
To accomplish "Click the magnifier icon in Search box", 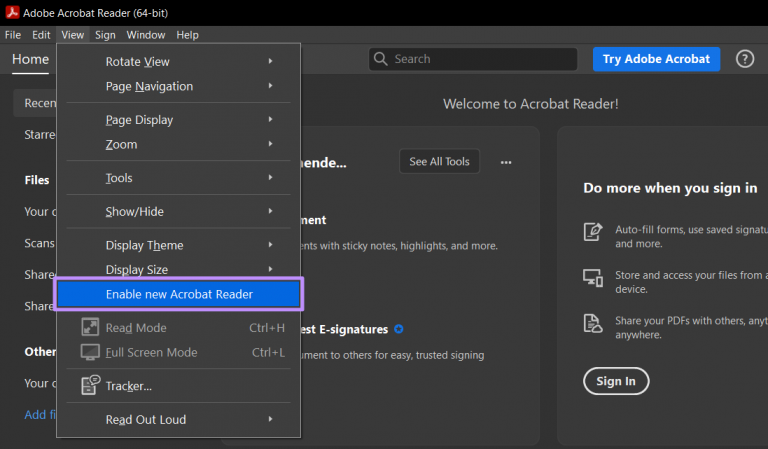I will click(x=381, y=59).
